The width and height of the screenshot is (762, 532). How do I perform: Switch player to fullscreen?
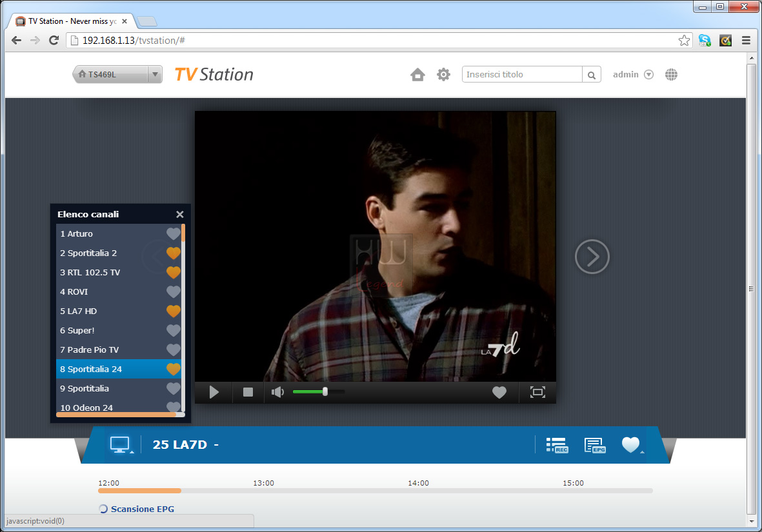pyautogui.click(x=537, y=392)
